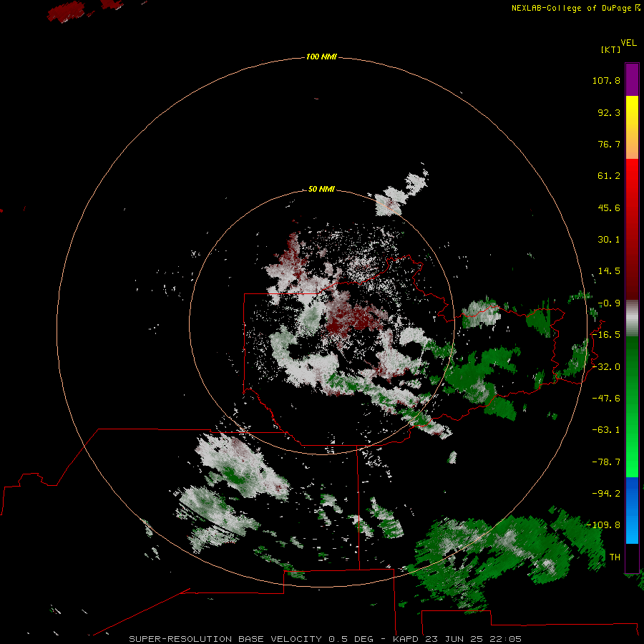Click the -0.9 velocity scale value
The image size is (644, 644).
pyautogui.click(x=609, y=303)
